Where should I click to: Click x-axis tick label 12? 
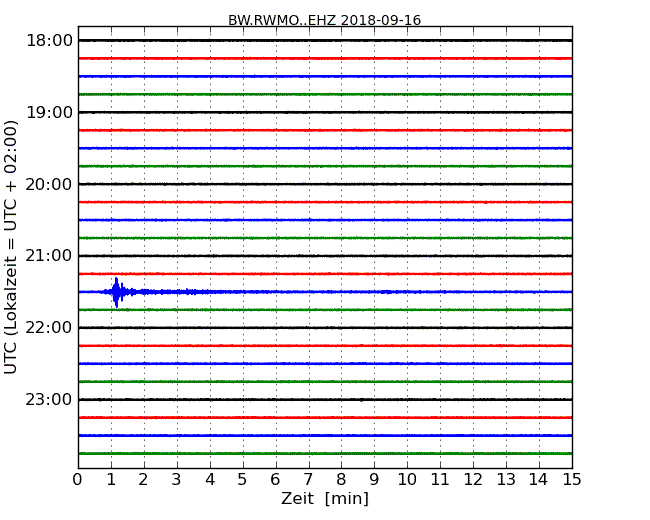click(473, 480)
